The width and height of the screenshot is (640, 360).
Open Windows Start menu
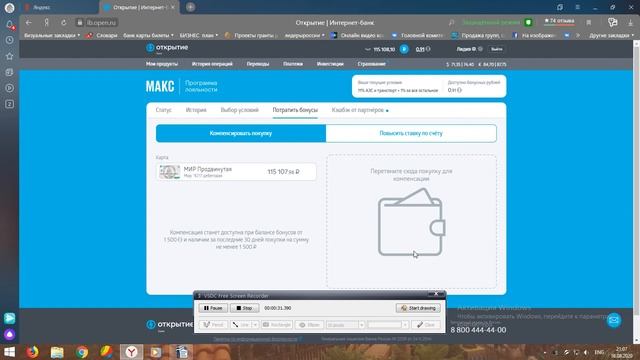click(x=9, y=352)
